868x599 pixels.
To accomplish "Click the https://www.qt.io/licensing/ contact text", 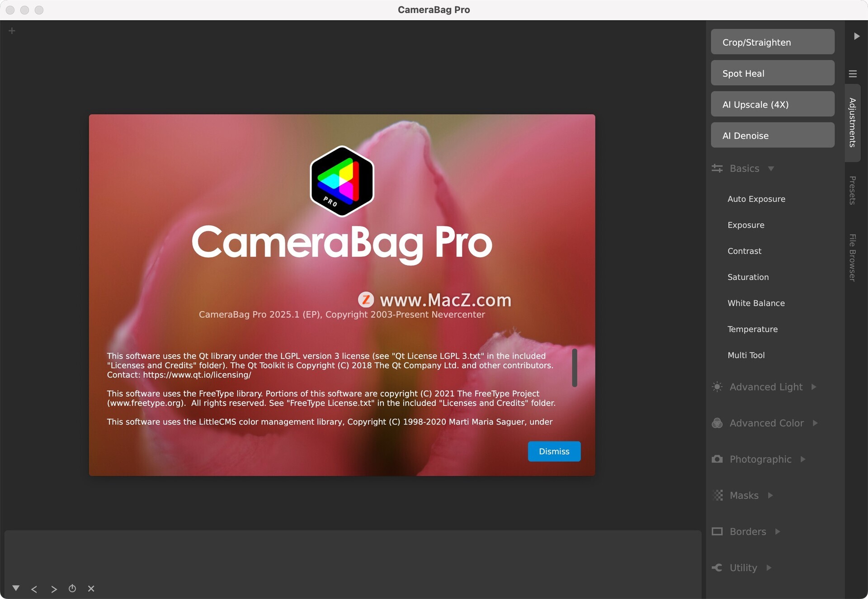I will point(197,375).
